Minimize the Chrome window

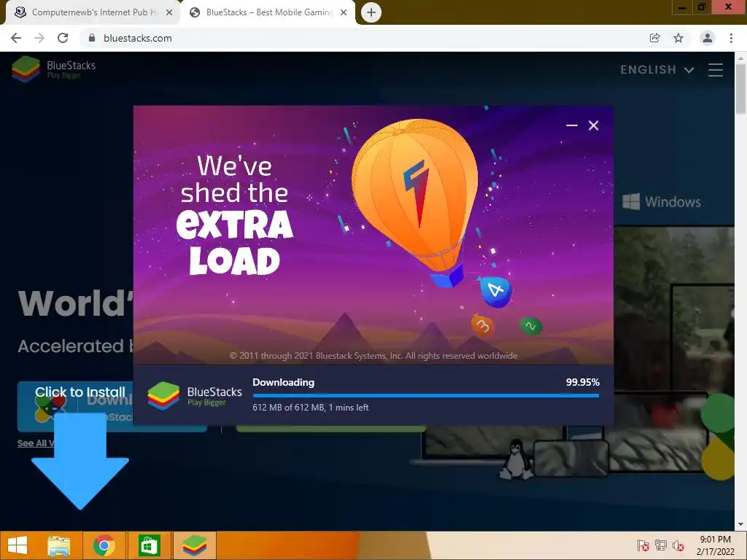click(682, 7)
